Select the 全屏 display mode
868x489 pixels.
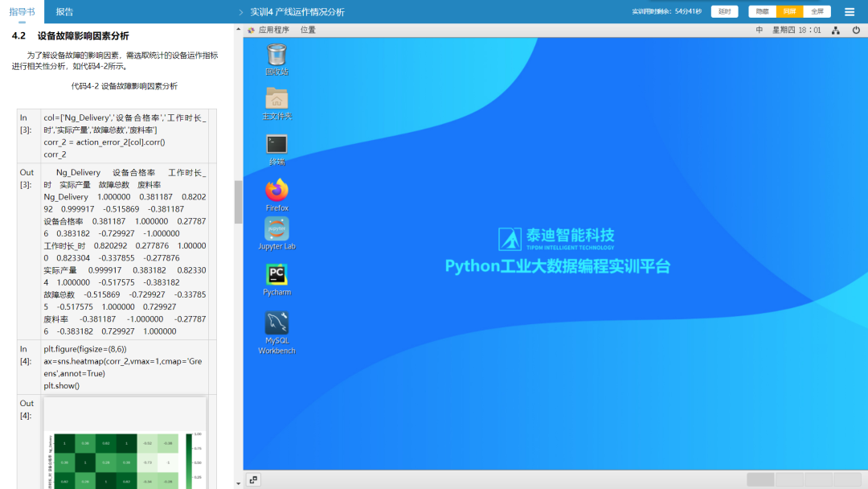pos(817,11)
